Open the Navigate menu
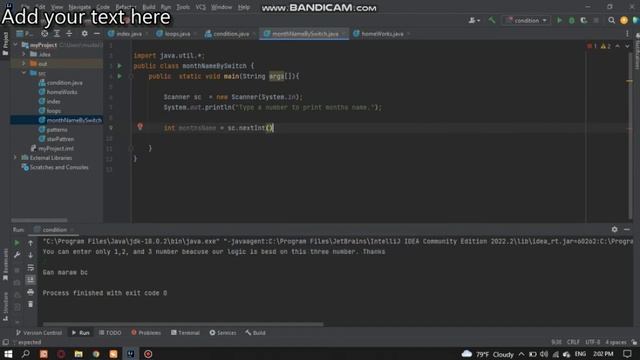The image size is (640, 360). (x=80, y=7)
